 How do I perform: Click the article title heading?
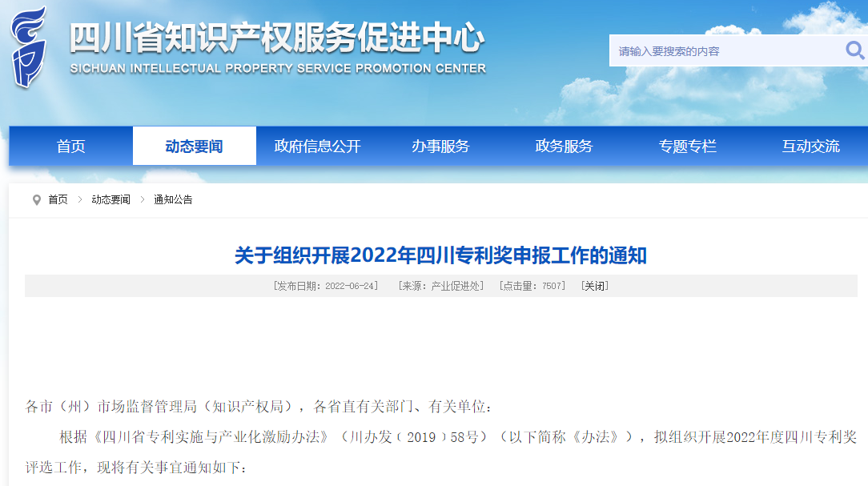[440, 255]
